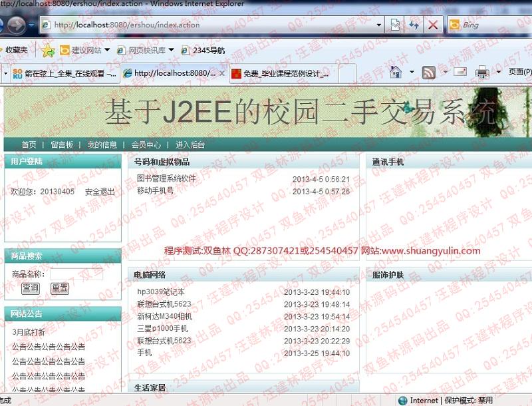Screen dimensions: 532x406
Task: Click the 安全退出 logout link
Action: click(100, 192)
